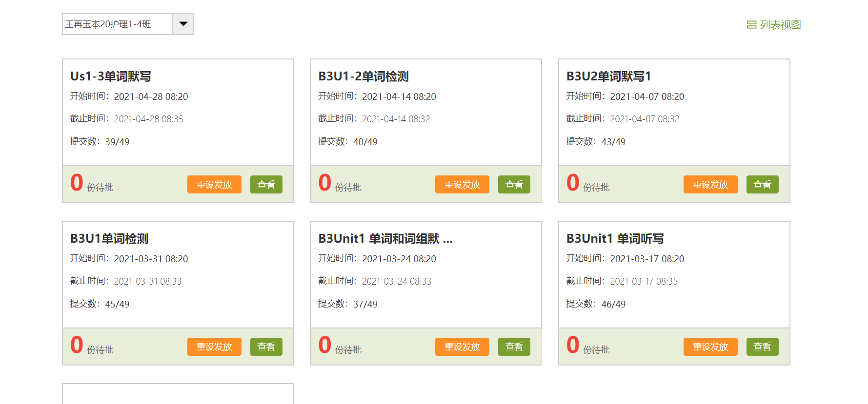This screenshot has height=404, width=868.
Task: Open the B3U1-2单词检测 title
Action: pyautogui.click(x=363, y=77)
